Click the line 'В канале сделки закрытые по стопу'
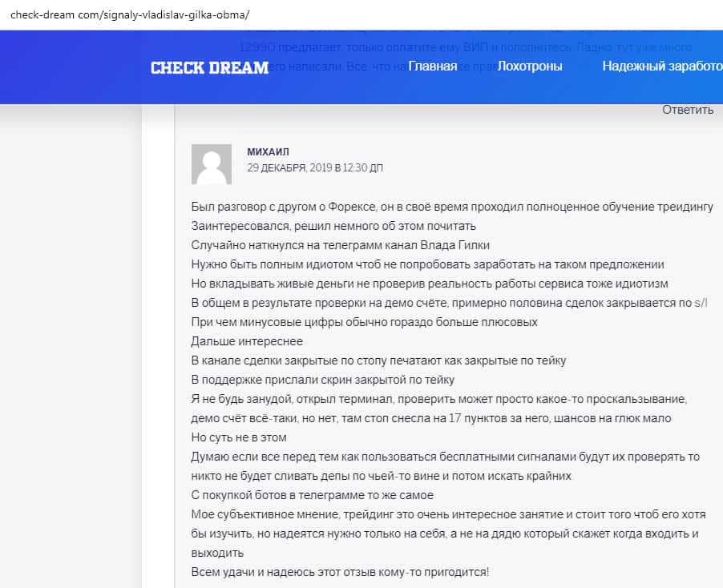The width and height of the screenshot is (723, 588). 378,360
